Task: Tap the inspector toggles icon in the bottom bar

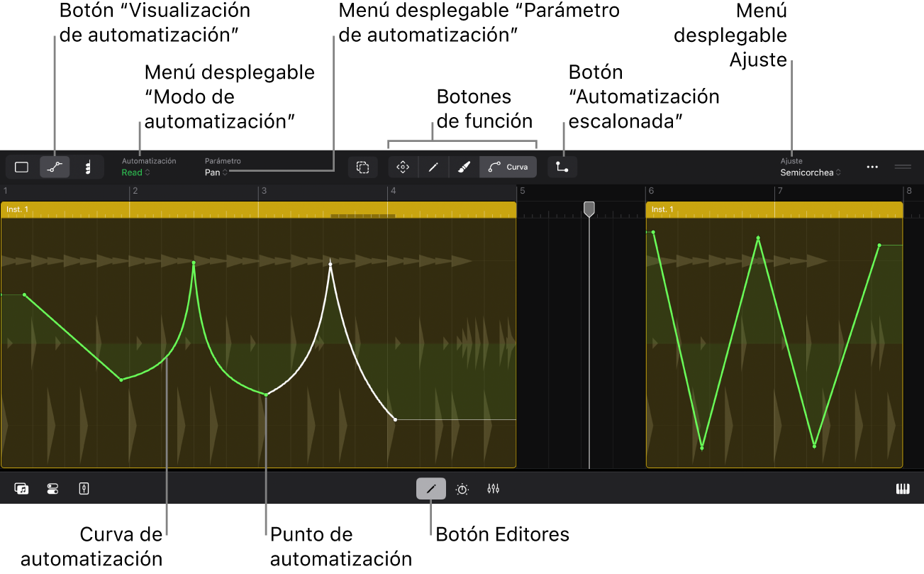Action: [52, 489]
